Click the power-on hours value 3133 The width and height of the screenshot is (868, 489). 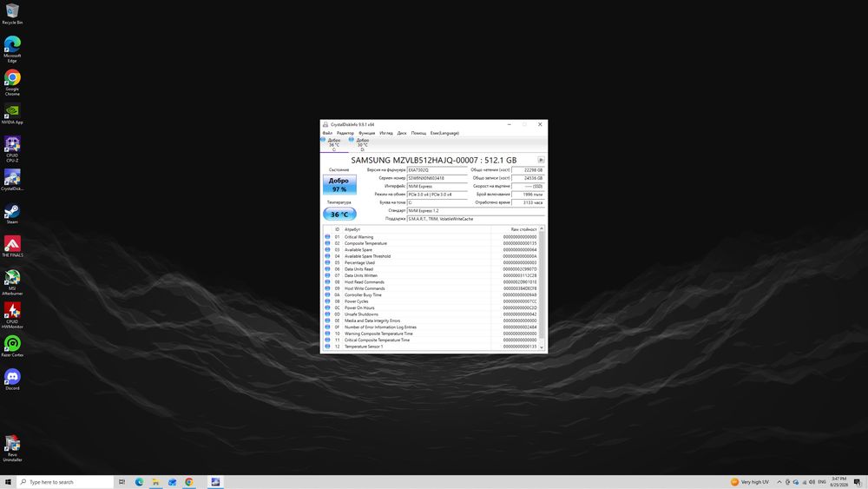click(x=528, y=202)
